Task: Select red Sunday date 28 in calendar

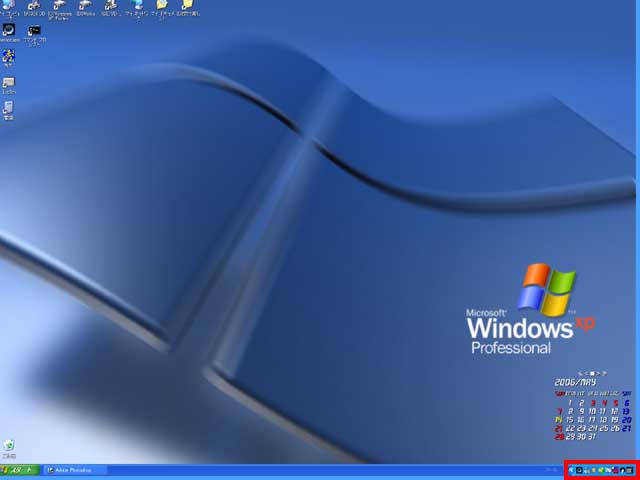Action: 559,437
